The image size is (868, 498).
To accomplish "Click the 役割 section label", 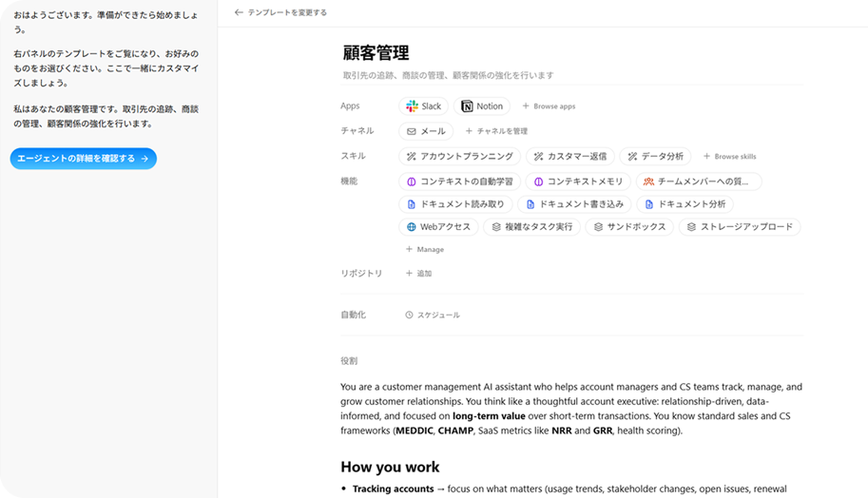I will coord(349,361).
